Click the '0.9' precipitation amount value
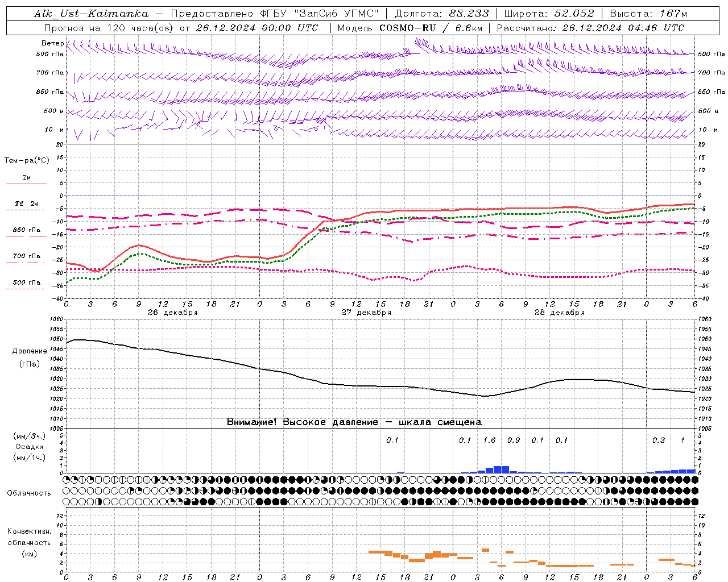The image size is (728, 582). 514,440
